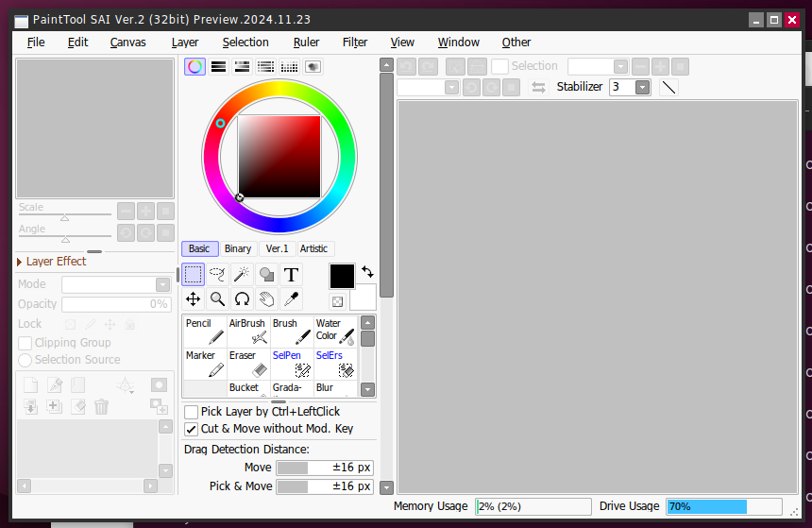Open the Layer menu
The height and width of the screenshot is (528, 812).
coord(185,43)
